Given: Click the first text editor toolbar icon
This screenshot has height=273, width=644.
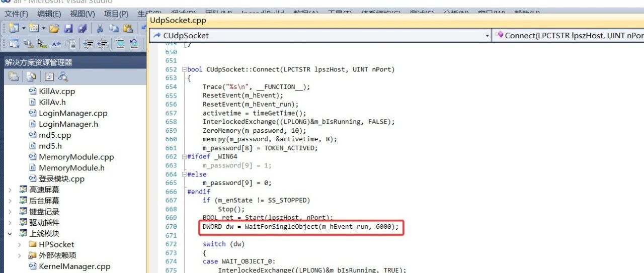Looking at the screenshot, I should (x=14, y=44).
